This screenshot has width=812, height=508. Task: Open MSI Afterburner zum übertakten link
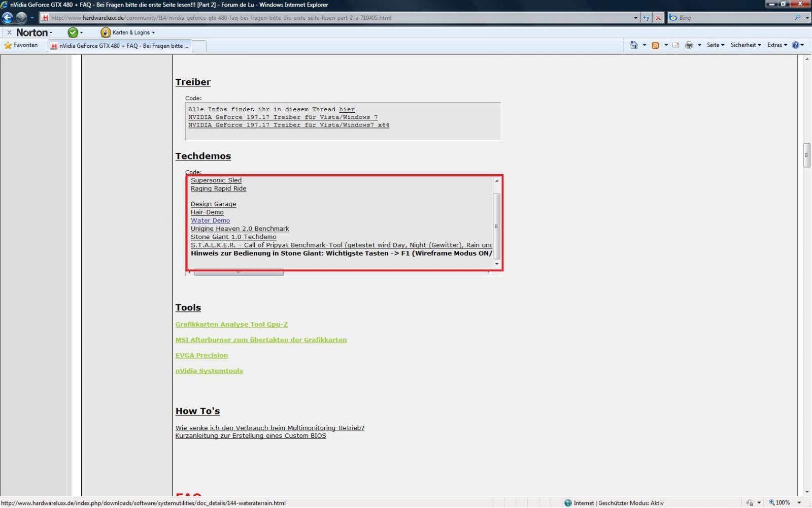(261, 340)
